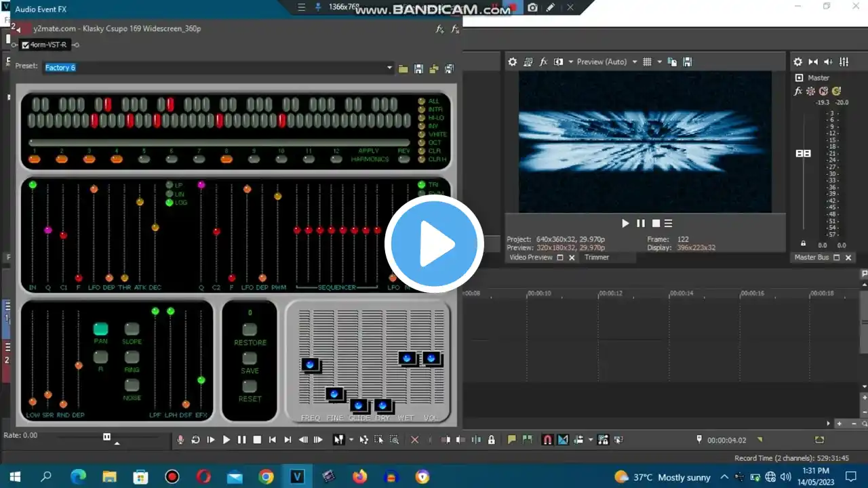Viewport: 868px width, 488px height.
Task: Click the FINE fader knob
Action: pyautogui.click(x=334, y=394)
